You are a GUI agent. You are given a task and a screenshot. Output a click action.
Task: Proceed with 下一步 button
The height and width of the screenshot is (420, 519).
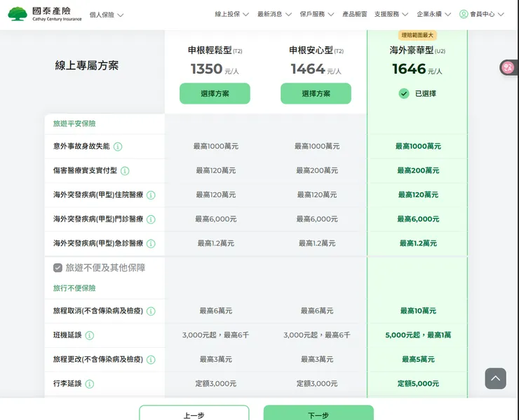(x=318, y=413)
